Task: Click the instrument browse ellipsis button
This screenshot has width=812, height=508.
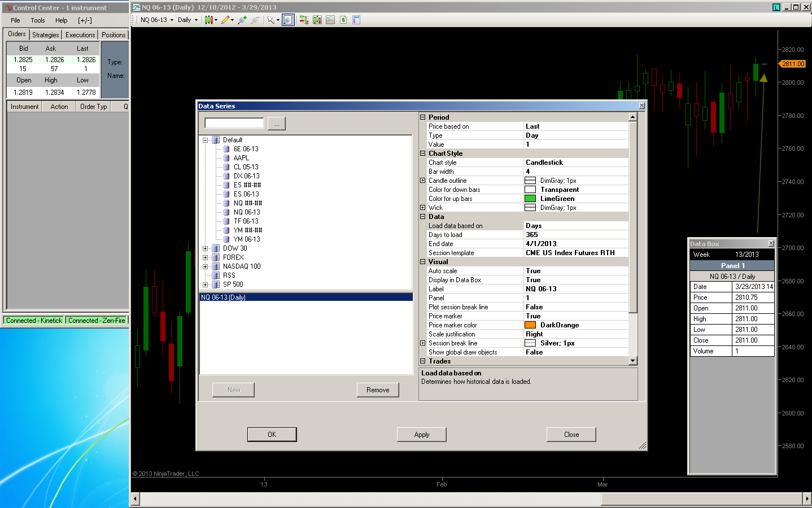Action: (x=277, y=124)
